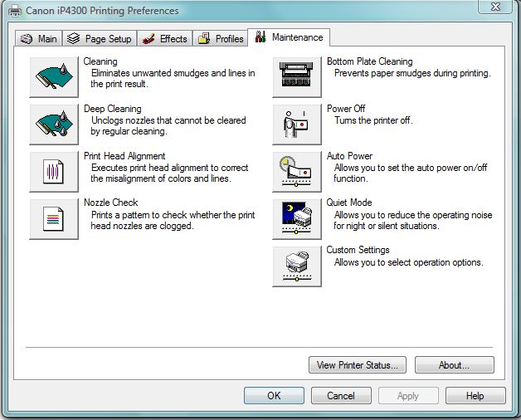Click the 'Auto Power' label text
This screenshot has width=521, height=420.
coord(349,156)
